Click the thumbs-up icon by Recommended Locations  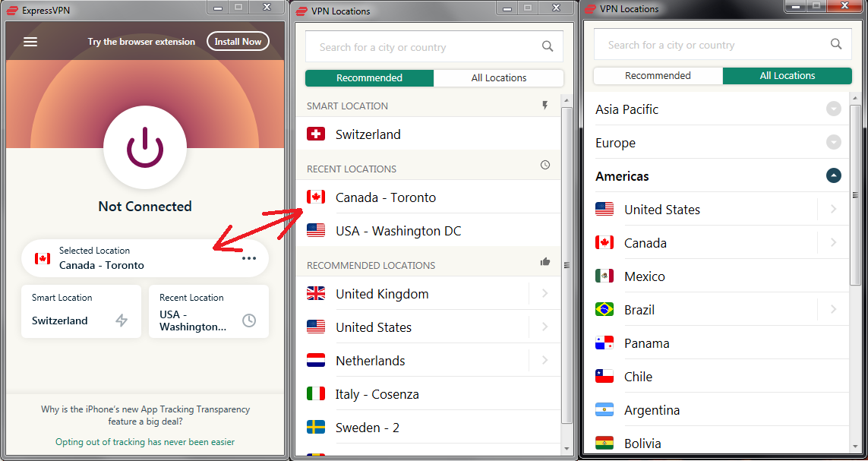click(545, 262)
